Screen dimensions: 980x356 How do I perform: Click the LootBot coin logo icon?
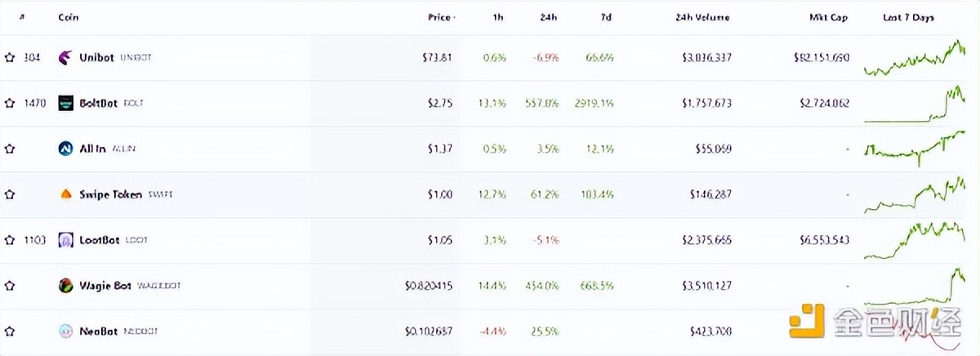tap(66, 240)
